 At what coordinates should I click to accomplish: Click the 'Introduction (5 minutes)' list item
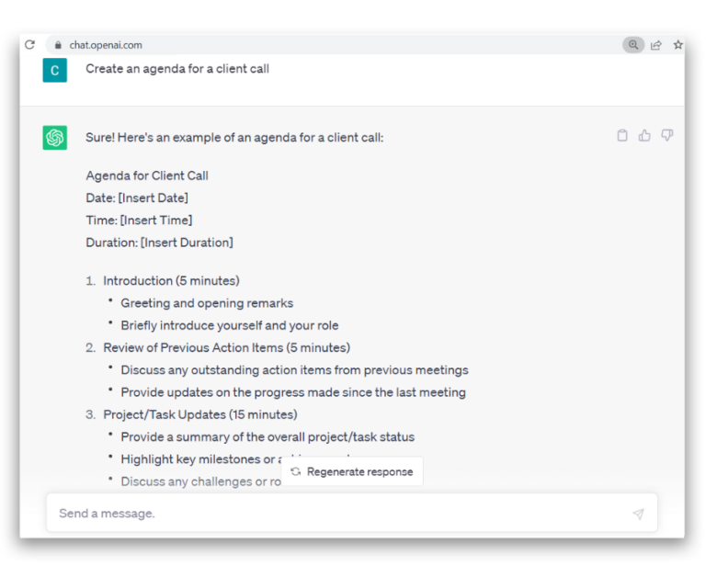171,280
